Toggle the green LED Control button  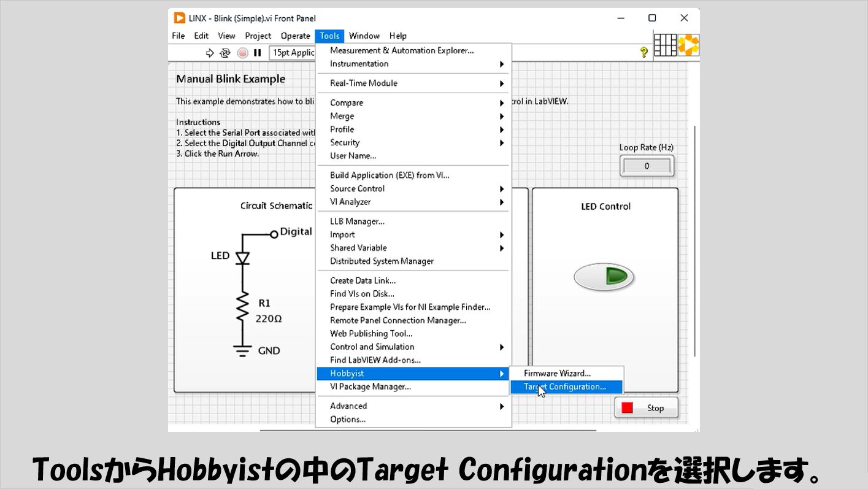(604, 276)
